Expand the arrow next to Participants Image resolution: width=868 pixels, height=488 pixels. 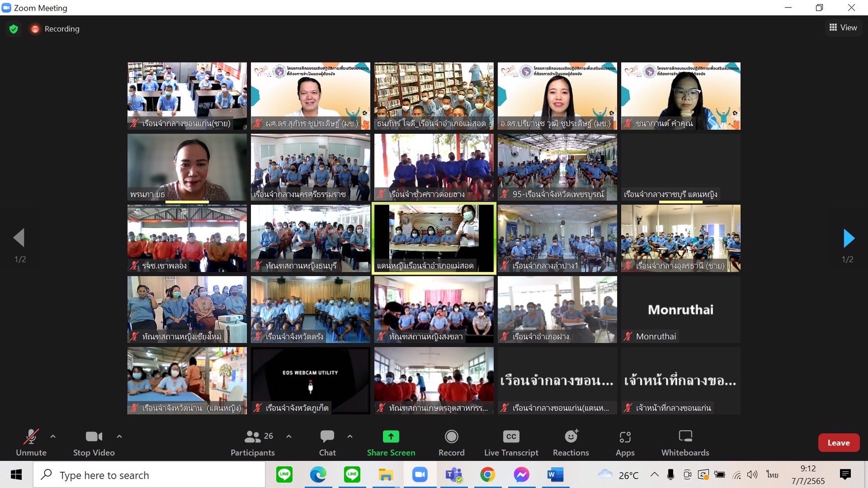(289, 436)
